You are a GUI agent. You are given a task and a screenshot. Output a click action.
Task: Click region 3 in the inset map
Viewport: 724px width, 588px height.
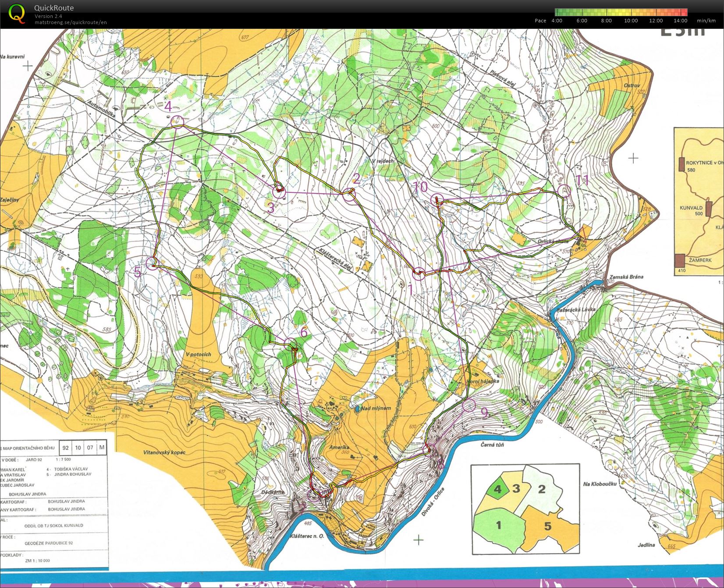516,489
